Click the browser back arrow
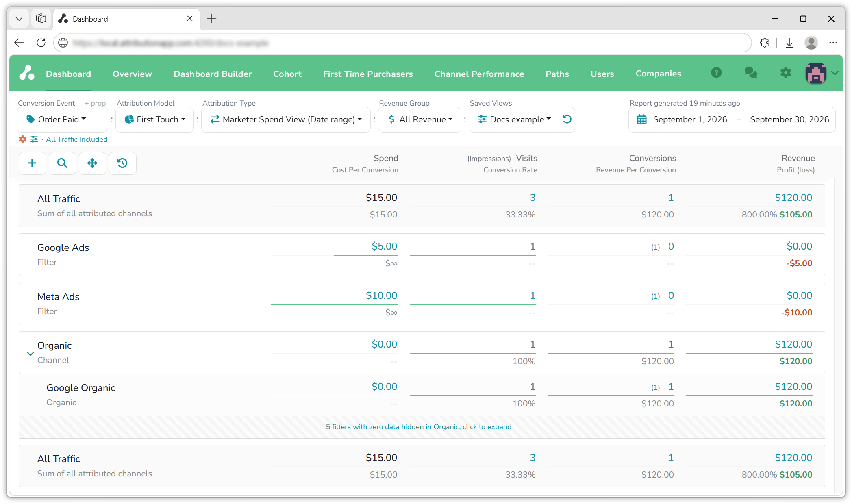Image resolution: width=852 pixels, height=504 pixels. pos(19,43)
